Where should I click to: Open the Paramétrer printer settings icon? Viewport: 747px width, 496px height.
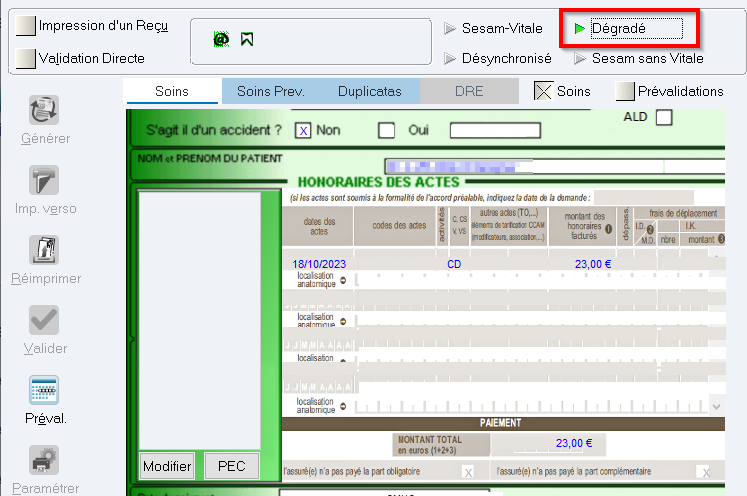(44, 460)
